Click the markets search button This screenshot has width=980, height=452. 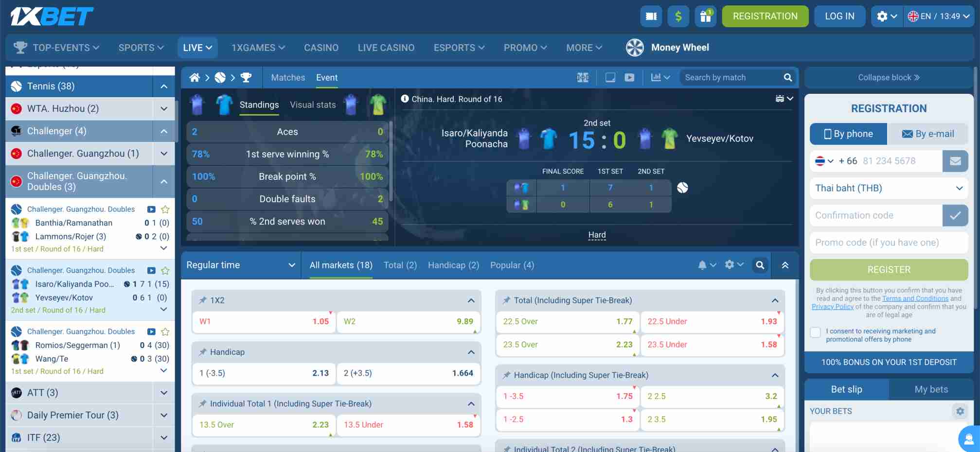click(x=760, y=265)
